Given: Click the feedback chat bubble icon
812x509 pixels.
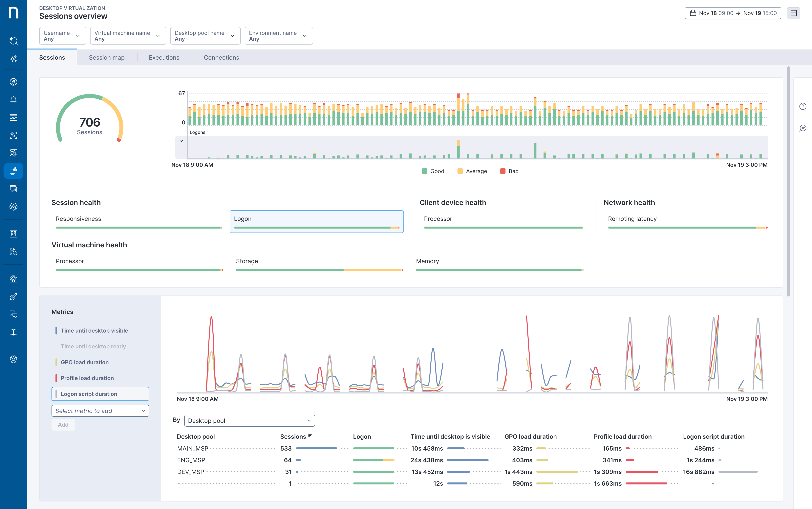Looking at the screenshot, I should [802, 128].
